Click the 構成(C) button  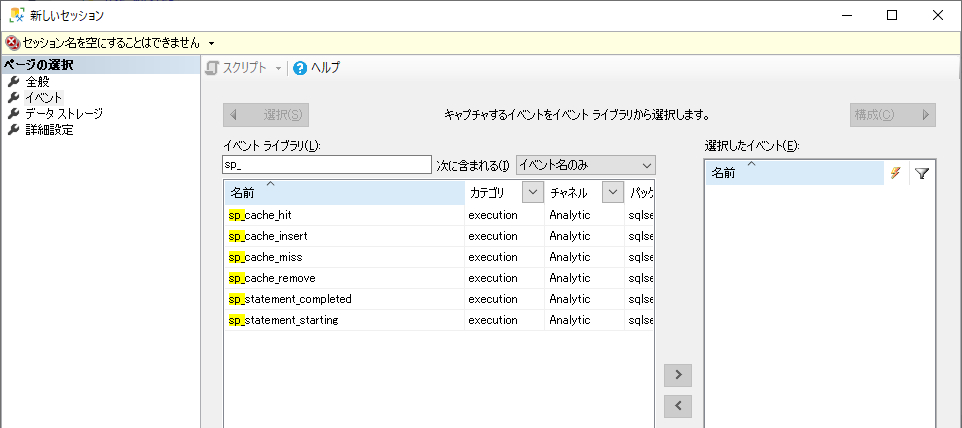(x=893, y=115)
